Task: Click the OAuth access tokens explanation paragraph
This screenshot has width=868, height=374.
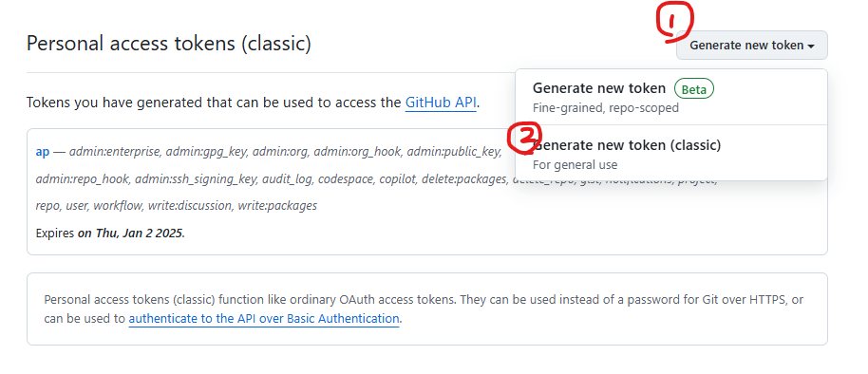Action: 424,309
